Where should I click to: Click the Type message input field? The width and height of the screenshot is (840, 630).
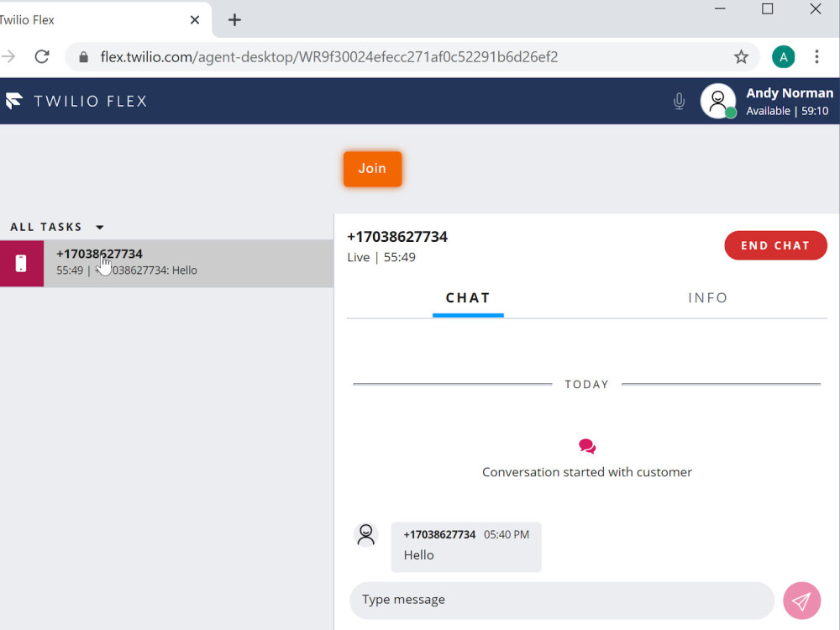pos(561,600)
